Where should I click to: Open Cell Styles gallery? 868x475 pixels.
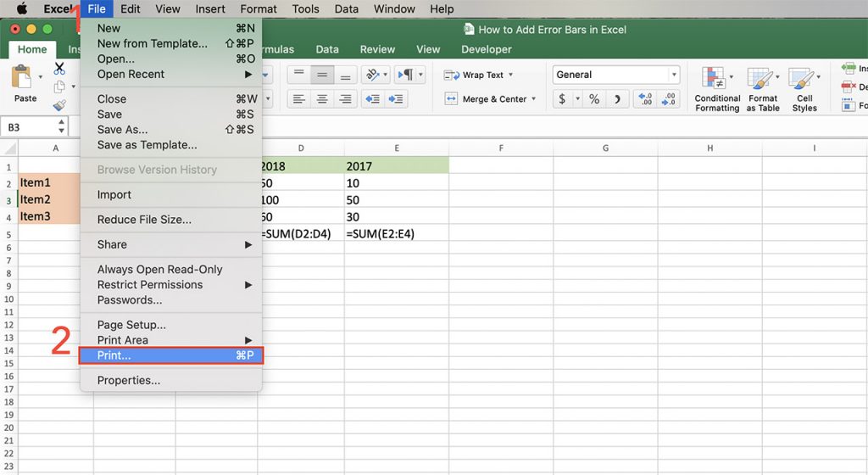804,88
